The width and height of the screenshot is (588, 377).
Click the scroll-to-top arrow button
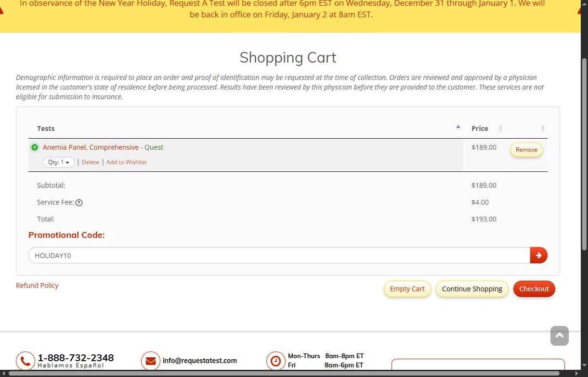560,336
